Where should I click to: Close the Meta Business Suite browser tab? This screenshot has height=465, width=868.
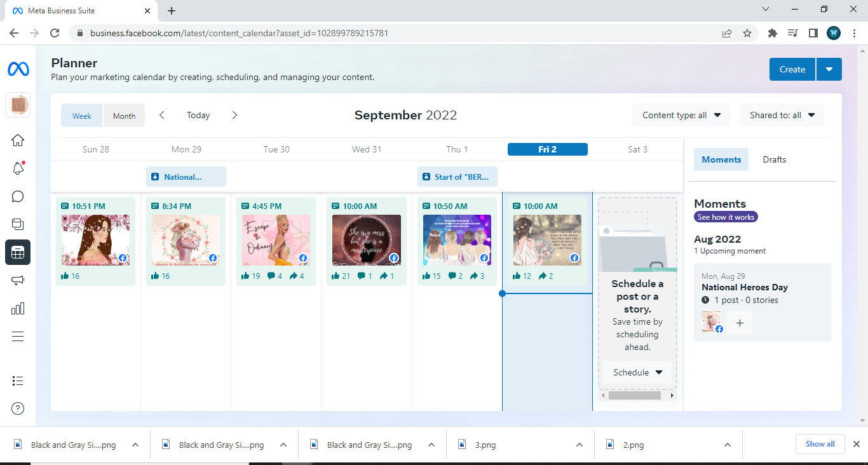point(147,11)
